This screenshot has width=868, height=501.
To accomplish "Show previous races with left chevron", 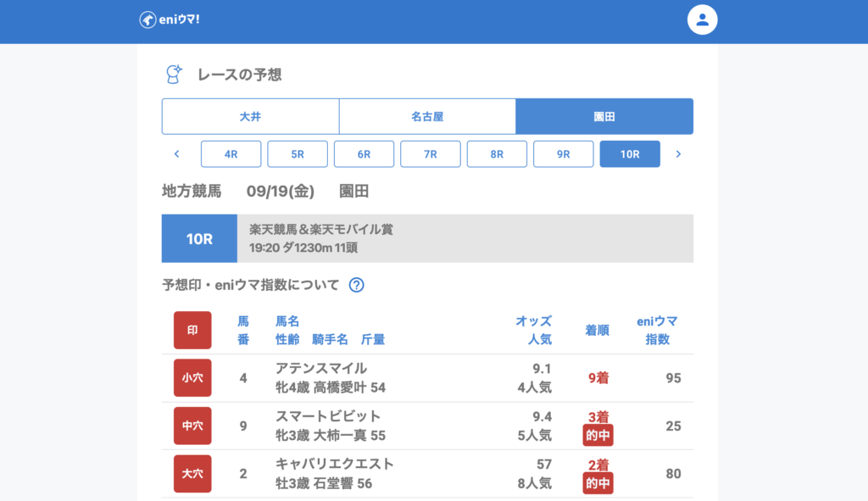I will click(x=177, y=154).
